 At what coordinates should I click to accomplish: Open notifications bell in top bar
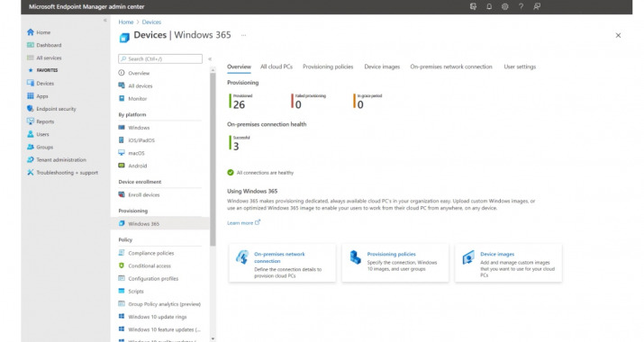489,6
